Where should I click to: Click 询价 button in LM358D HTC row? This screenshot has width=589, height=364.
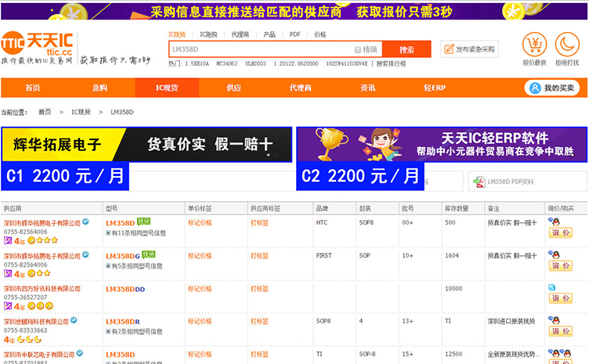561,233
